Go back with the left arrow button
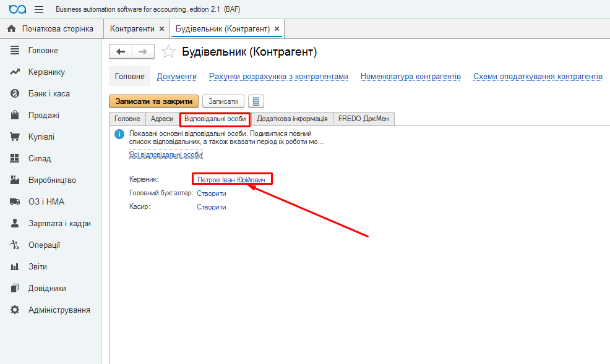 121,52
